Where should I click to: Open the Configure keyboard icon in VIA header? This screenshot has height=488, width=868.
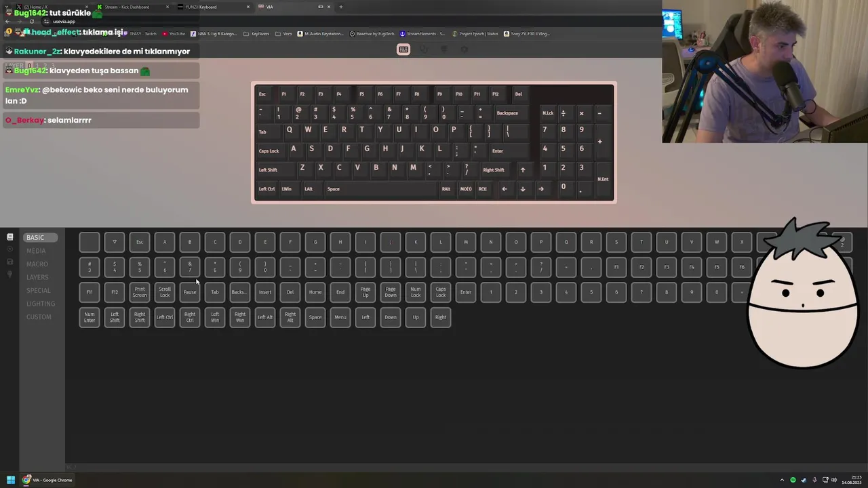click(x=403, y=49)
